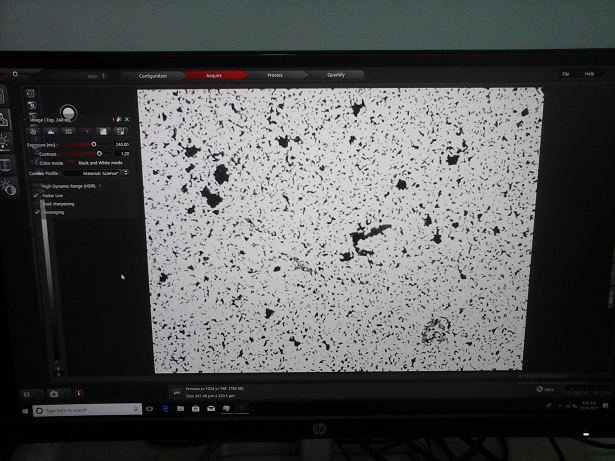This screenshot has width=615, height=461.
Task: Toggle the Averaging checkbox
Action: (x=37, y=212)
